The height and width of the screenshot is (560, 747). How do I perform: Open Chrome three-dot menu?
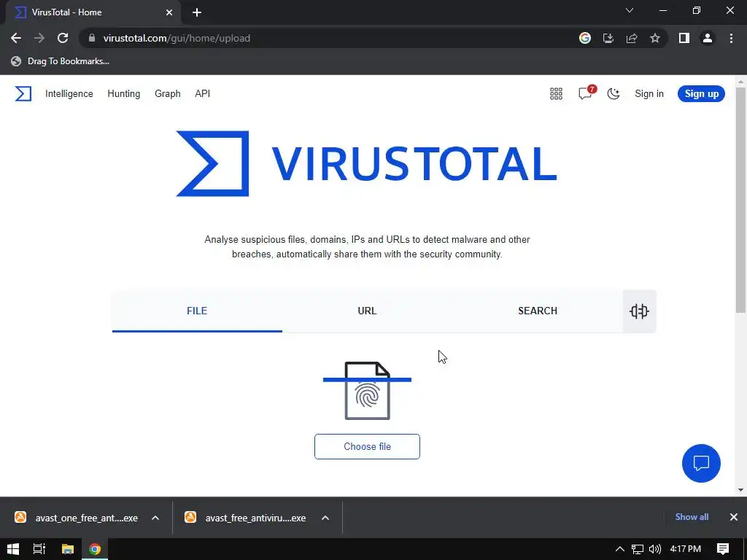click(731, 38)
